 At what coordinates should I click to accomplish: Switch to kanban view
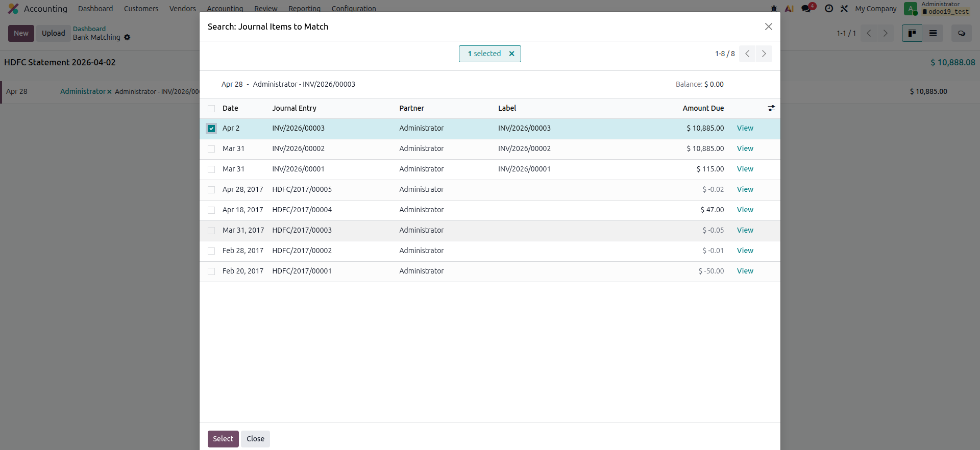pos(912,33)
